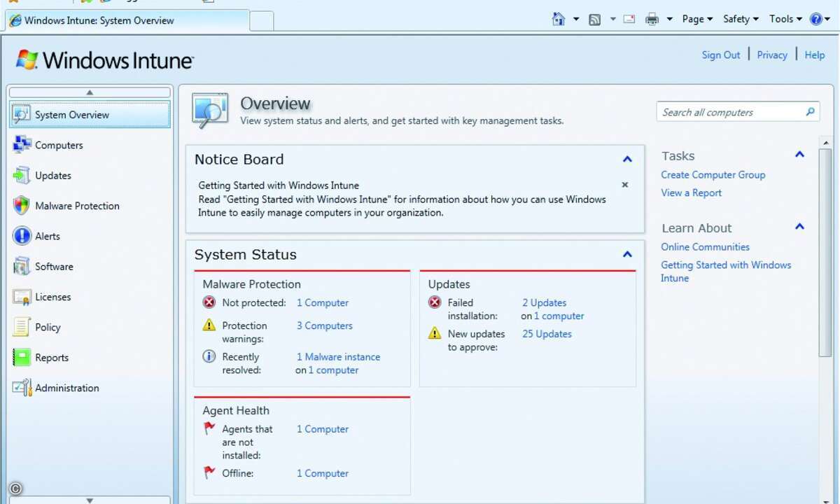Click the Agents not installed flag icon

click(209, 428)
